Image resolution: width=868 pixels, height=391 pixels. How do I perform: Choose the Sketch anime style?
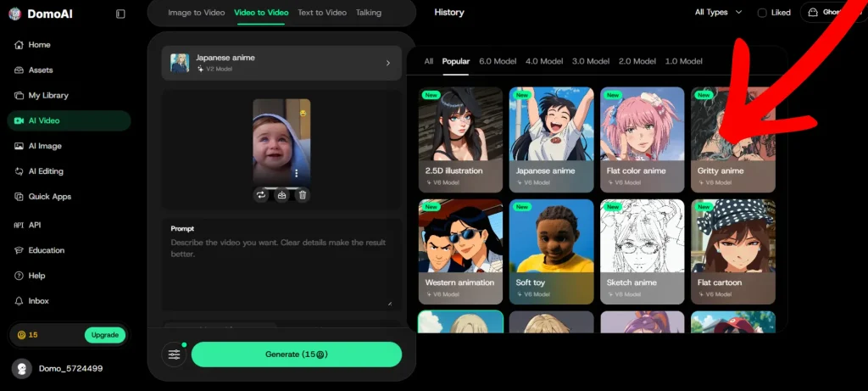(x=643, y=252)
